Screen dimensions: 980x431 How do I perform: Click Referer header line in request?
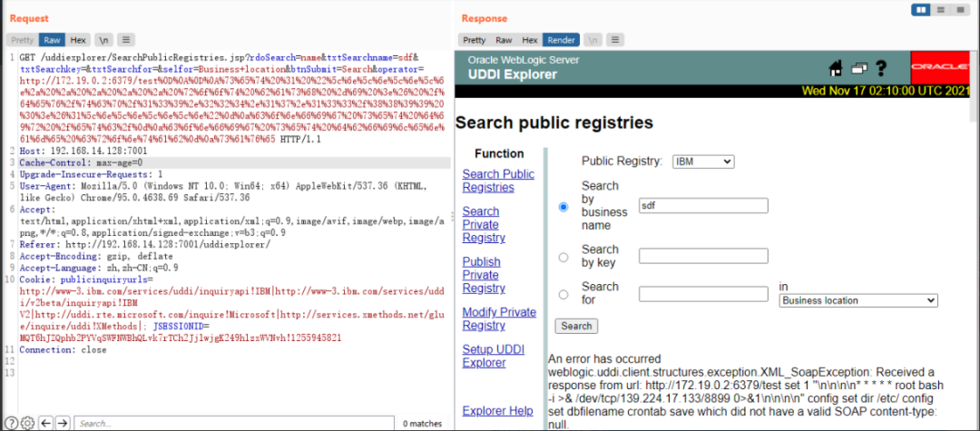click(x=145, y=244)
